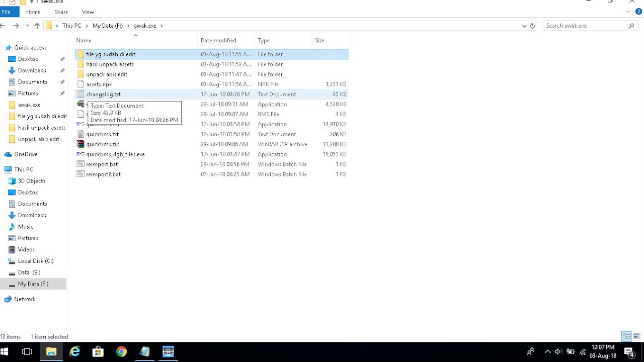The image size is (644, 362).
Task: Open Network in the navigation pane
Action: [x=25, y=299]
